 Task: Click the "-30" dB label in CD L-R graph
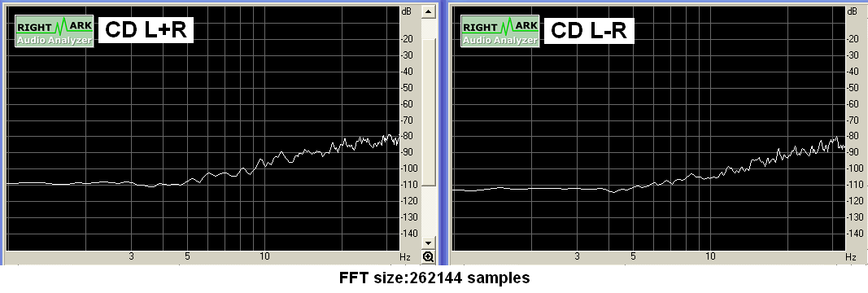tap(854, 55)
